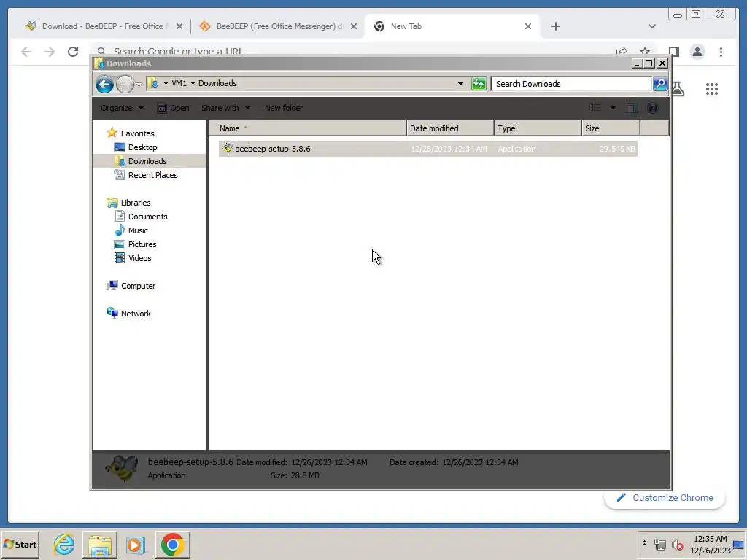Click the Downloads breadcrumb segment
Image resolution: width=747 pixels, height=560 pixels.
(x=217, y=83)
